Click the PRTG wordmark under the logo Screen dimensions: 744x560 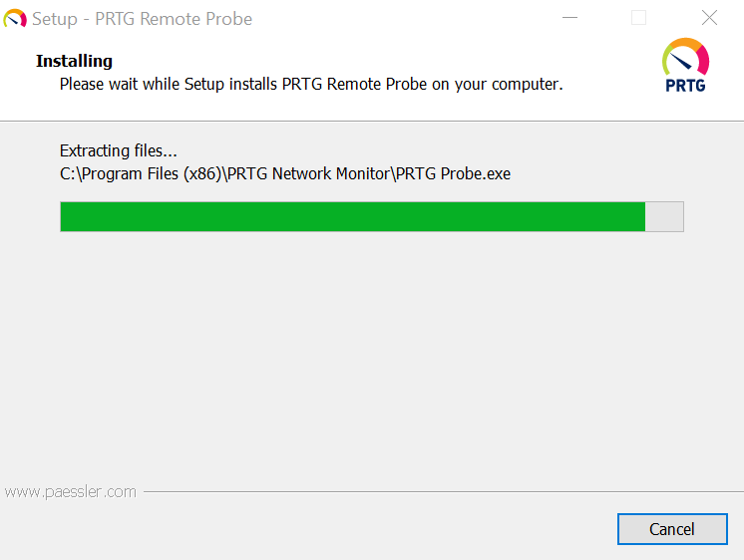(685, 87)
